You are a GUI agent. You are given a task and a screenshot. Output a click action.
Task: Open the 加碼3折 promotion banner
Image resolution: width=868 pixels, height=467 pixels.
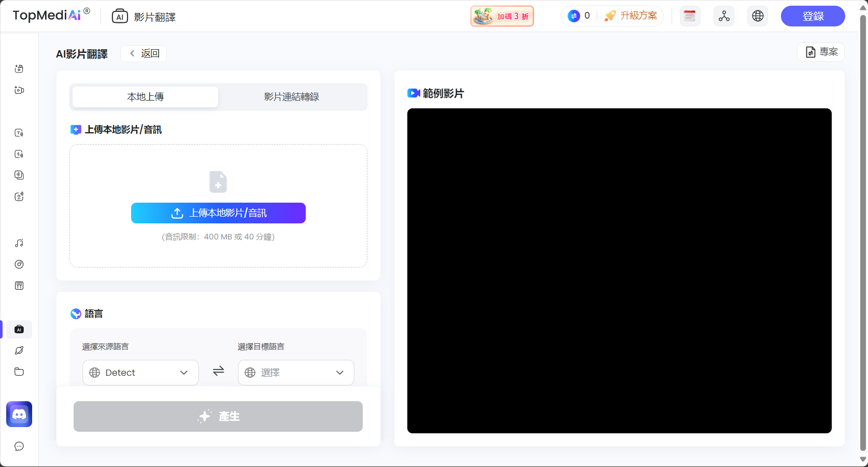(x=502, y=16)
